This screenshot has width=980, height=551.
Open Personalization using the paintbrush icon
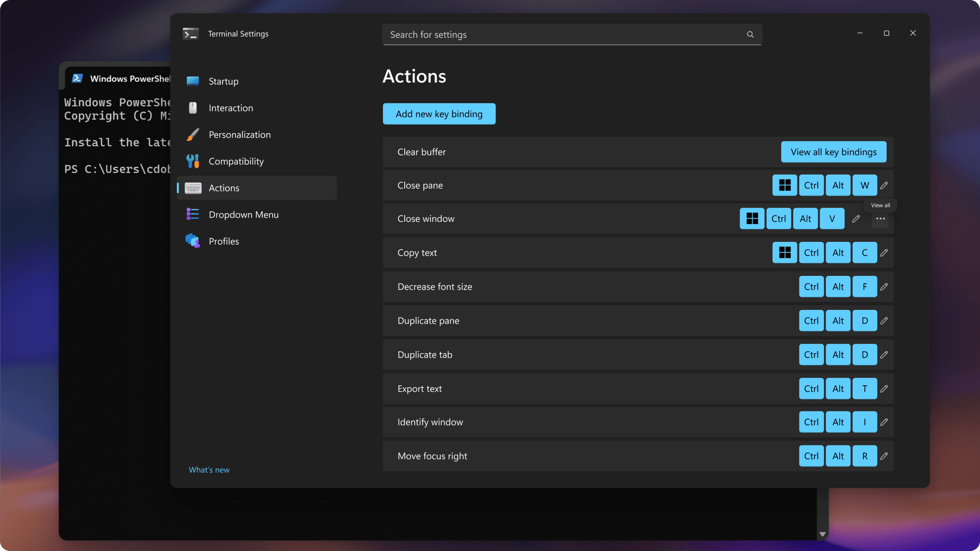pos(193,134)
